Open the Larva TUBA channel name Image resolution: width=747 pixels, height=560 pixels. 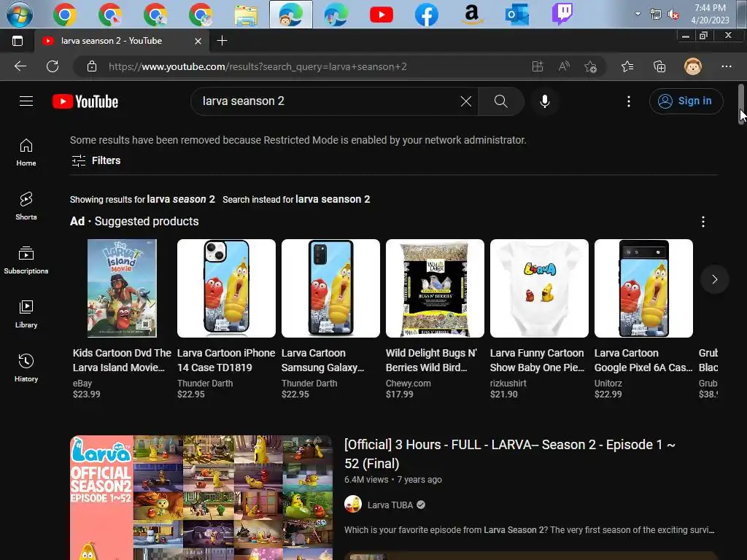point(390,505)
